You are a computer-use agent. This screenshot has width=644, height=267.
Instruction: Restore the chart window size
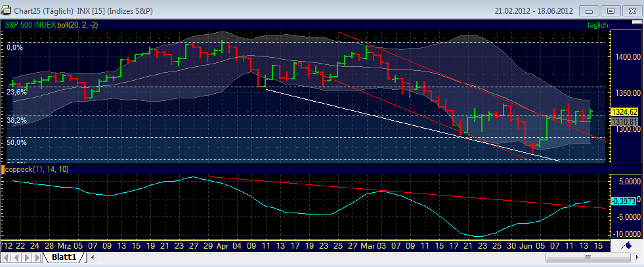(611, 10)
